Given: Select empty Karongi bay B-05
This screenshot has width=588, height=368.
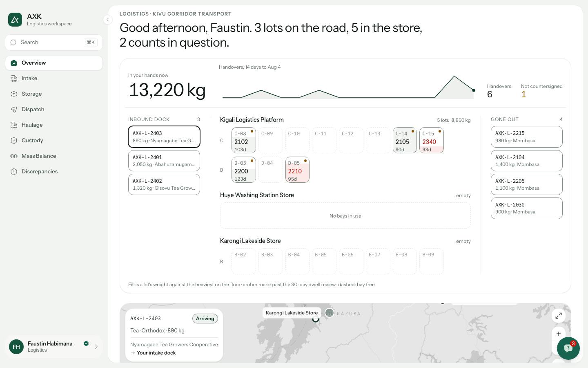Looking at the screenshot, I should (324, 261).
